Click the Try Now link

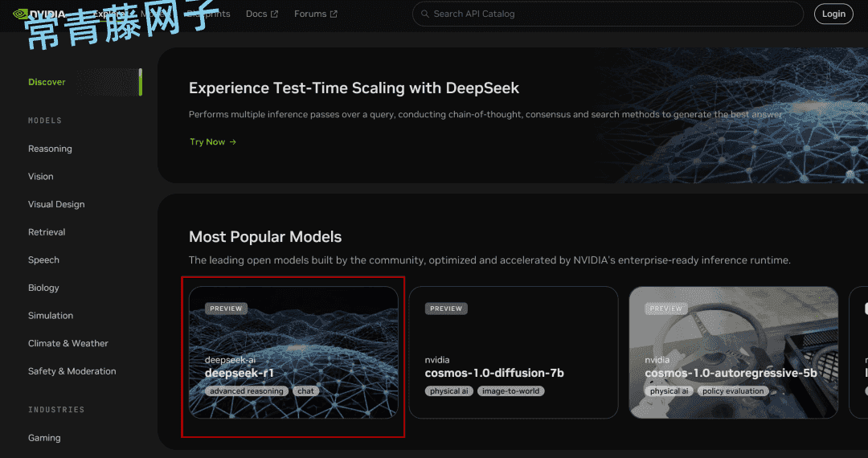[213, 141]
